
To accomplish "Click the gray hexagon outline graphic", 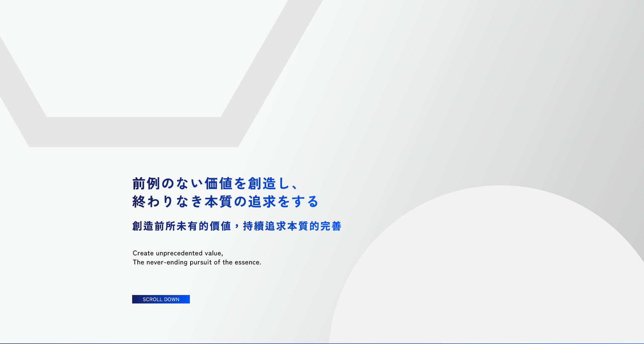I will [x=134, y=132].
